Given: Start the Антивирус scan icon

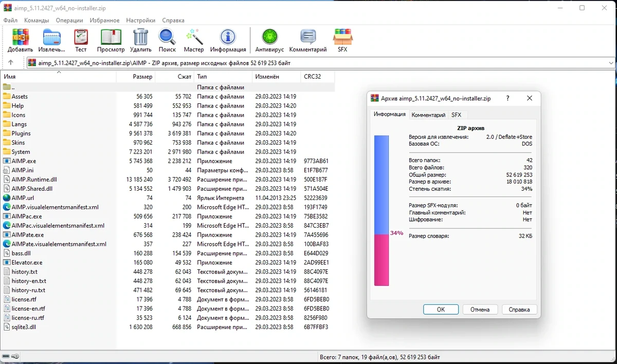Looking at the screenshot, I should pyautogui.click(x=269, y=38).
